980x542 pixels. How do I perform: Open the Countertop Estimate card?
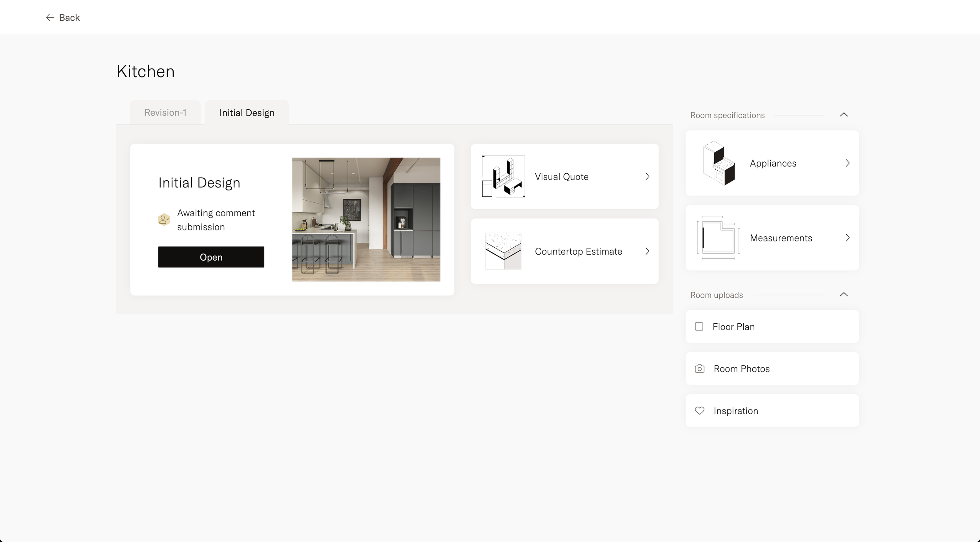564,251
